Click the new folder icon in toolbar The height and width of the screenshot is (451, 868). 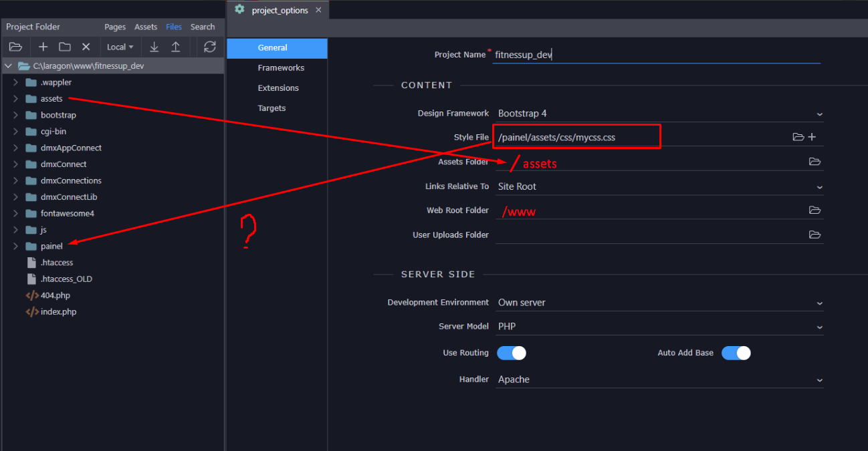tap(64, 47)
